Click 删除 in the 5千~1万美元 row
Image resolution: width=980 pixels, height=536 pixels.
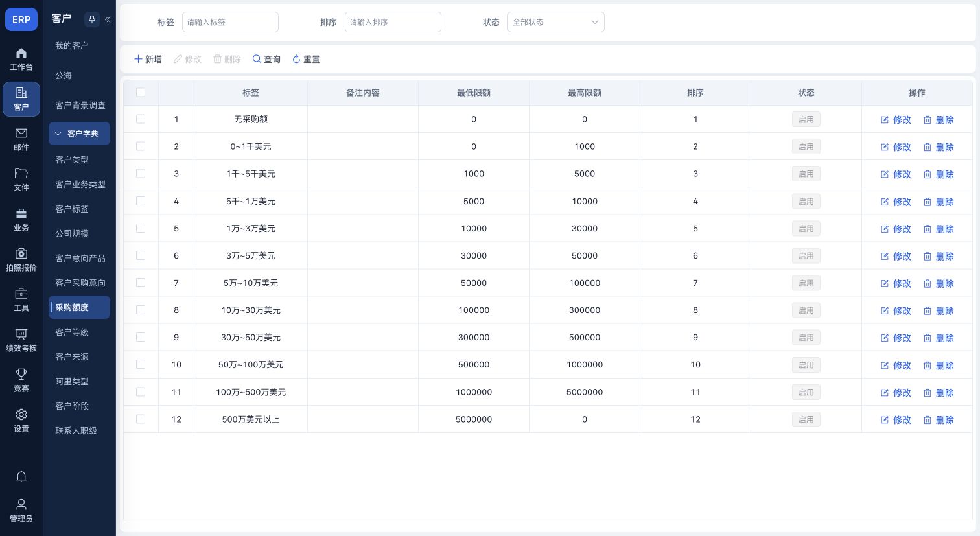pyautogui.click(x=939, y=202)
